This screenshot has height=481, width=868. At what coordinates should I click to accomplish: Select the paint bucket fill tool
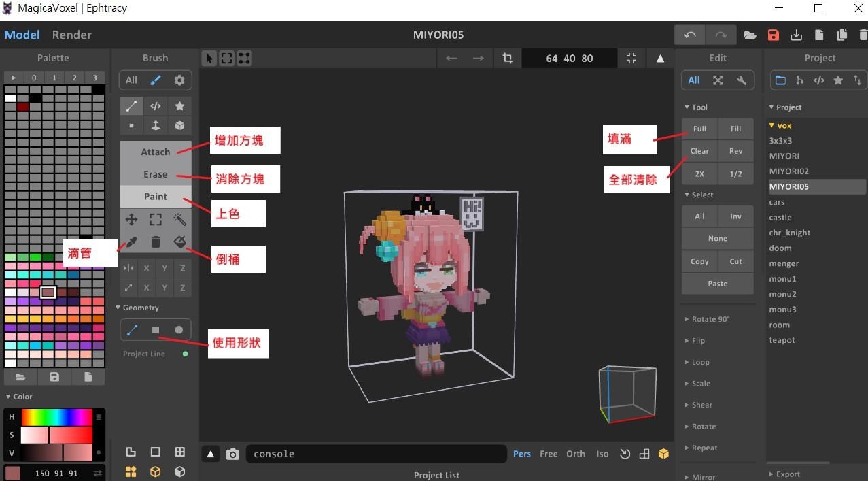[x=179, y=242]
